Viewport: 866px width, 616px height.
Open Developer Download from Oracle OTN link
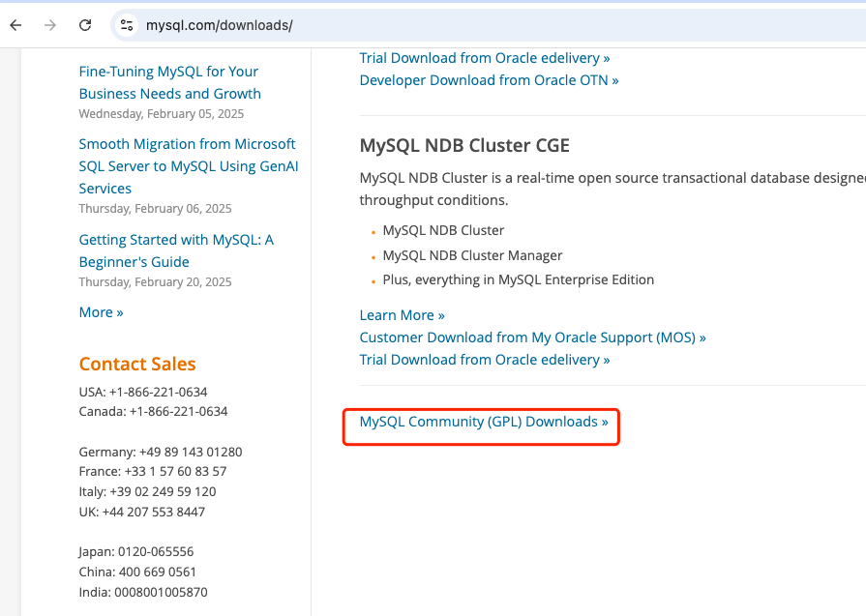pos(489,80)
